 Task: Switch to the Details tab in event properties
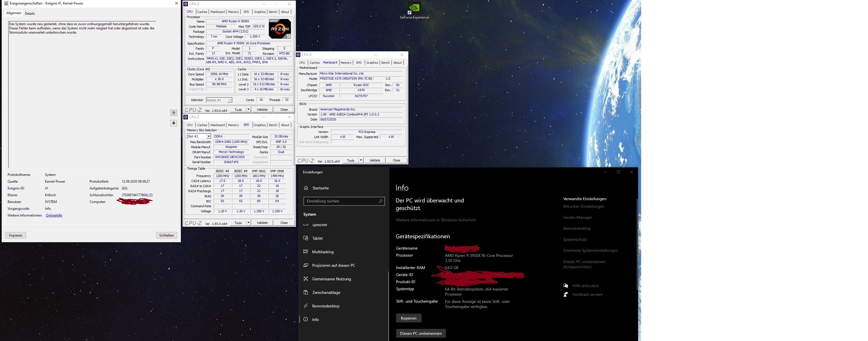tap(30, 14)
